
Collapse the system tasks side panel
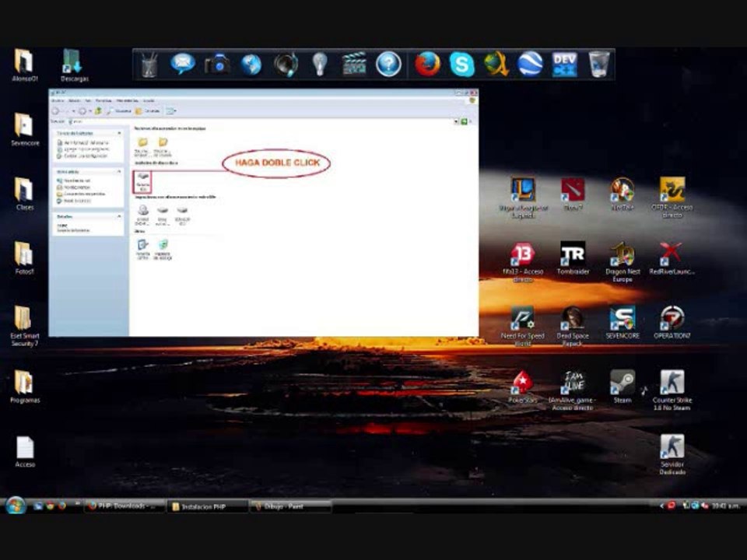119,133
